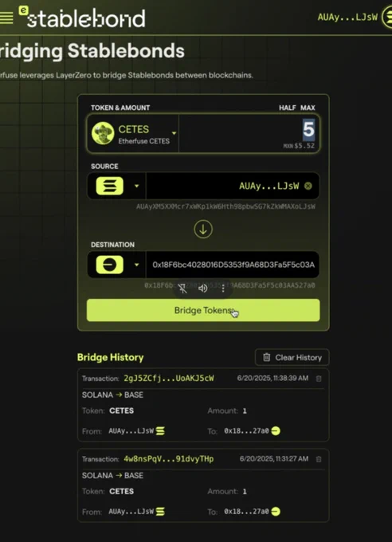The image size is (392, 542).
Task: Delete the 11:38:39 AM history entry
Action: click(x=319, y=379)
